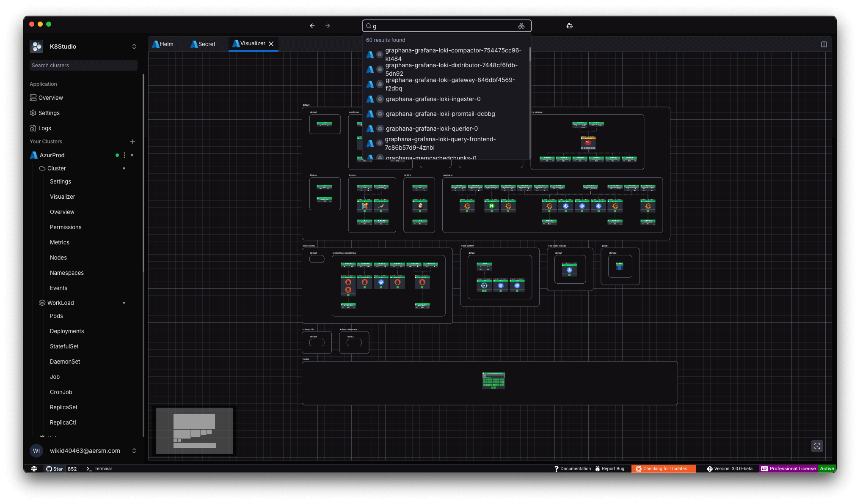
Task: Select the loki-compactor search result
Action: (x=447, y=55)
